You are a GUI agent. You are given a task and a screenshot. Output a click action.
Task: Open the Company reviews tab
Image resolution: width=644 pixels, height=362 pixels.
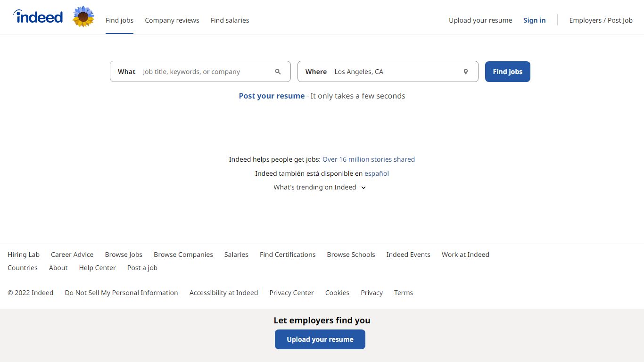click(172, 20)
